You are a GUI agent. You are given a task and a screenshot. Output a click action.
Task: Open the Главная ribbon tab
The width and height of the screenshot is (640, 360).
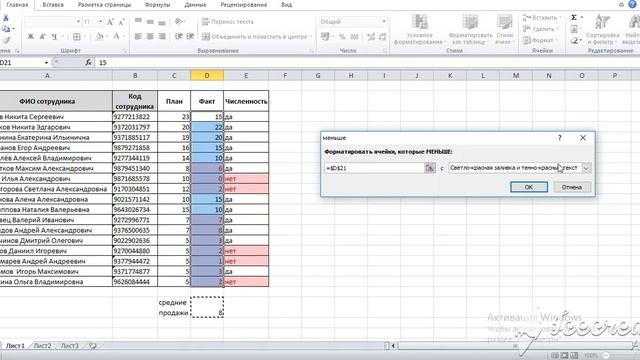click(17, 5)
